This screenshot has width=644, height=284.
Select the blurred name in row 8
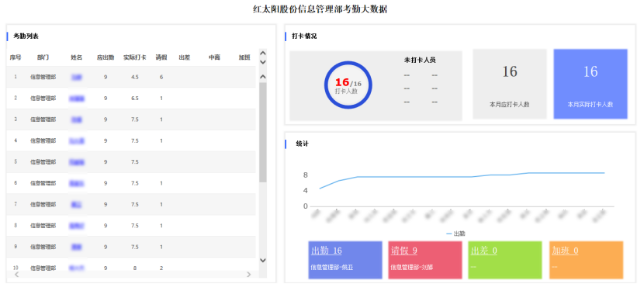[76, 226]
